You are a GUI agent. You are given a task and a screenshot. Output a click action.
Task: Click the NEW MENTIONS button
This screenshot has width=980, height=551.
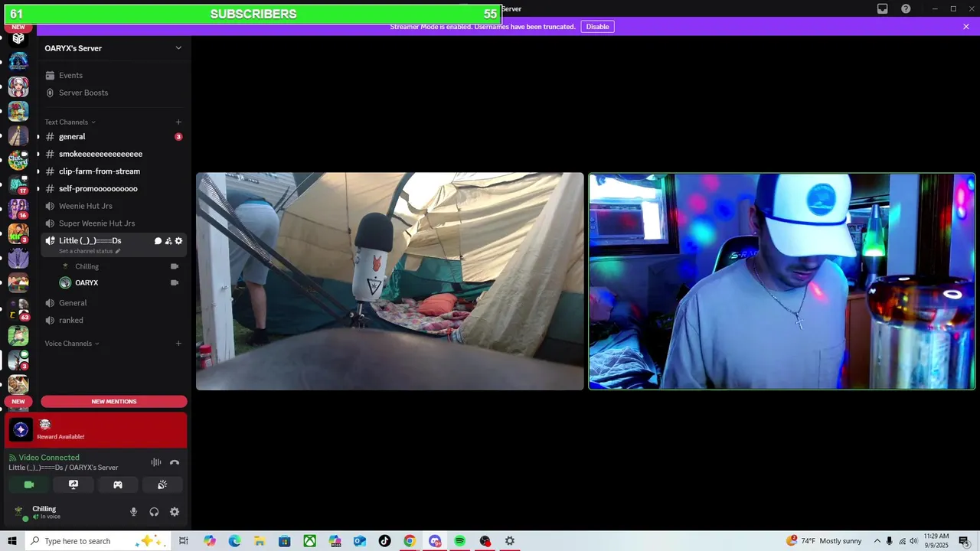tap(114, 402)
